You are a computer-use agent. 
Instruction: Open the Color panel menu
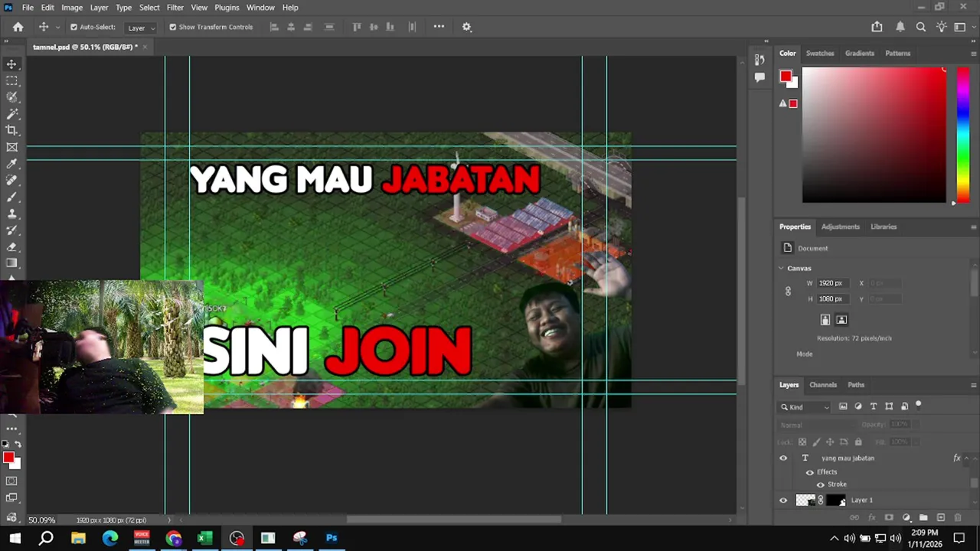coord(973,54)
